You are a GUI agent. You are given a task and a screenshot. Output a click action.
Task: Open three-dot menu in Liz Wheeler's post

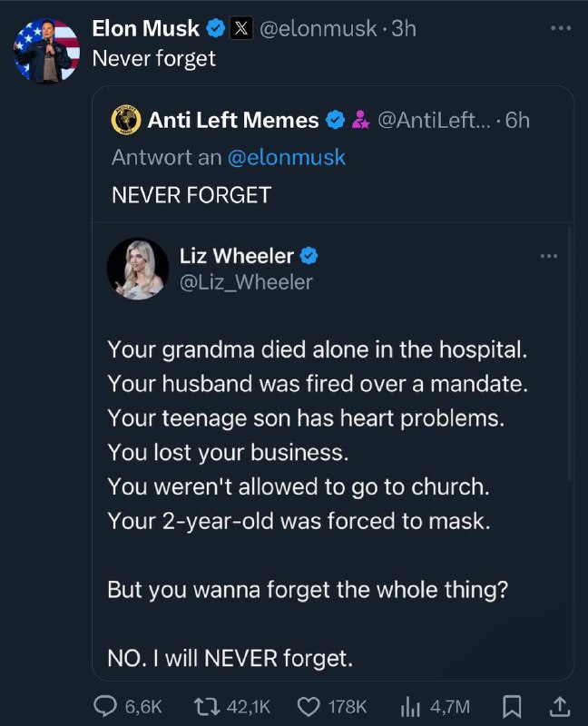pyautogui.click(x=549, y=256)
